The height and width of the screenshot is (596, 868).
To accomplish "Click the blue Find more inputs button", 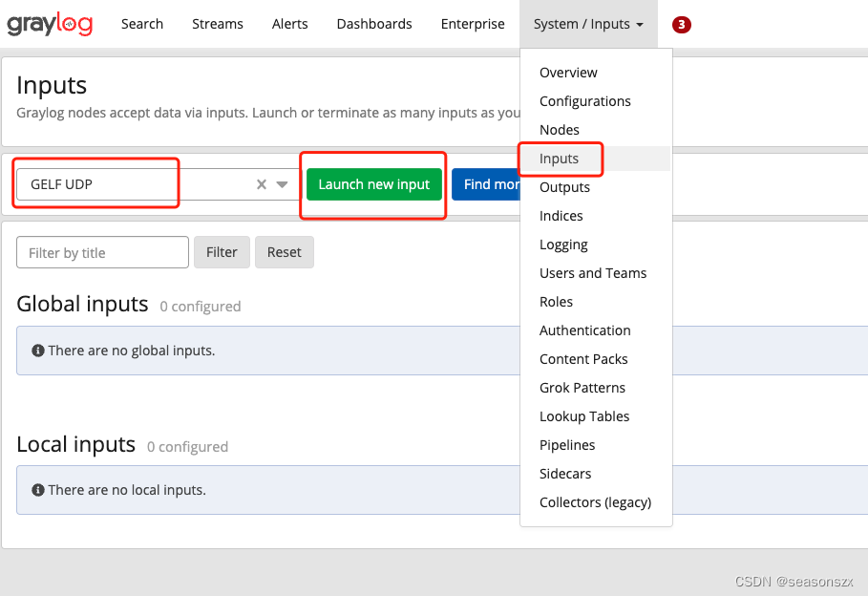I will (486, 184).
